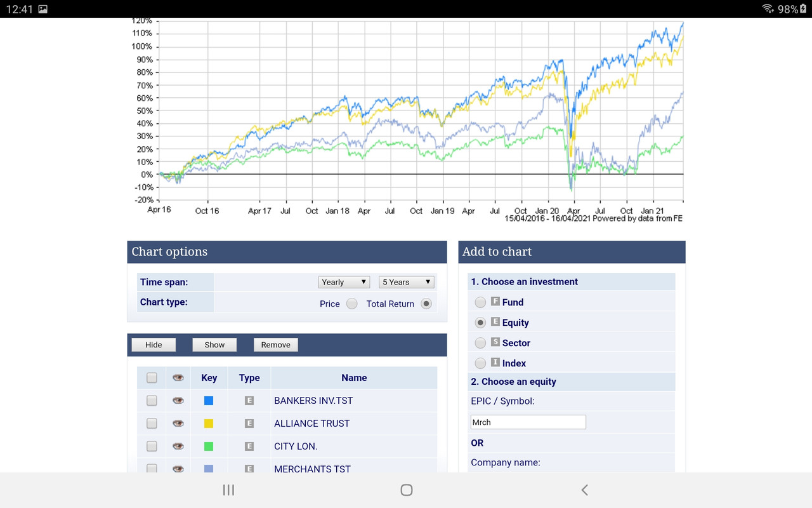Screen dimensions: 812x508
Task: Select the Index investment radio button
Action: pyautogui.click(x=480, y=363)
